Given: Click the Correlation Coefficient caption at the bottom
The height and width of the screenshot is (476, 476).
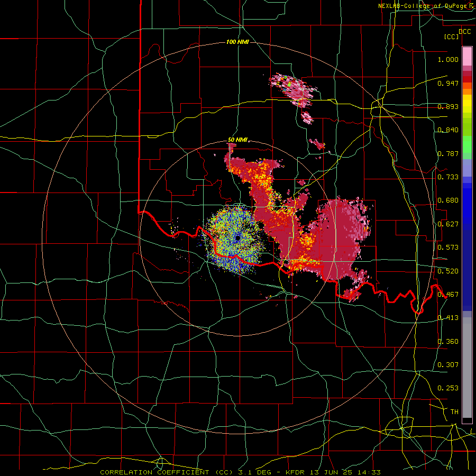Looking at the screenshot, I should pos(240,472).
